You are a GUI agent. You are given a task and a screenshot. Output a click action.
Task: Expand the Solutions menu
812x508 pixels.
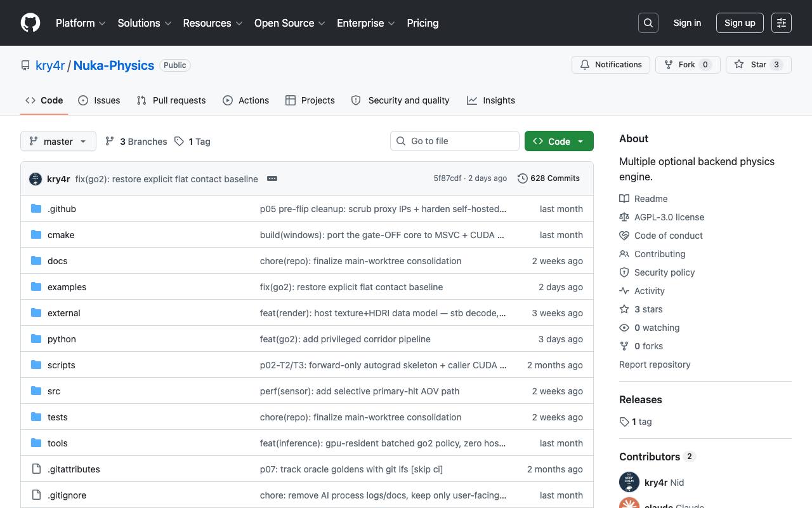click(x=145, y=23)
